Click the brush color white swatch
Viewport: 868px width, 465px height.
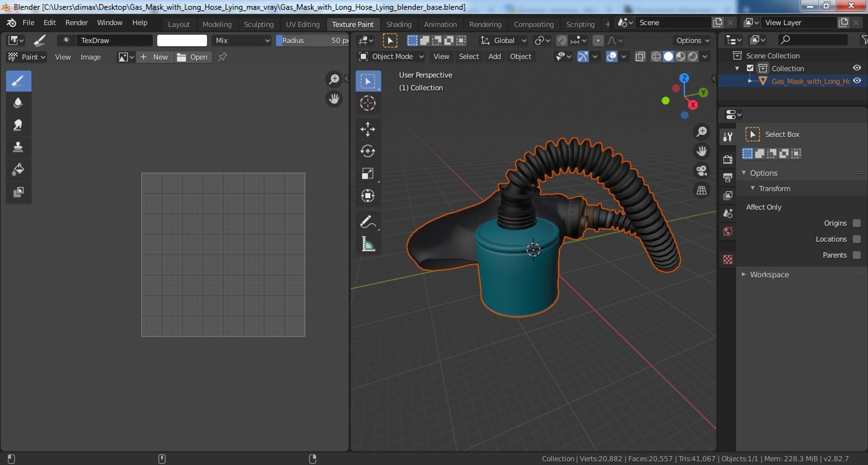pyautogui.click(x=182, y=40)
